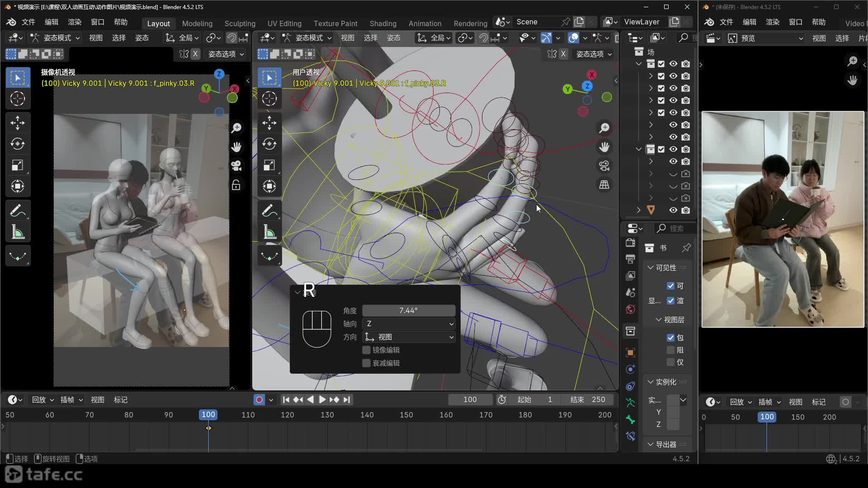Viewport: 868px width, 488px height.
Task: Toggle perspective/orthographic grid icon
Action: pyautogui.click(x=604, y=185)
